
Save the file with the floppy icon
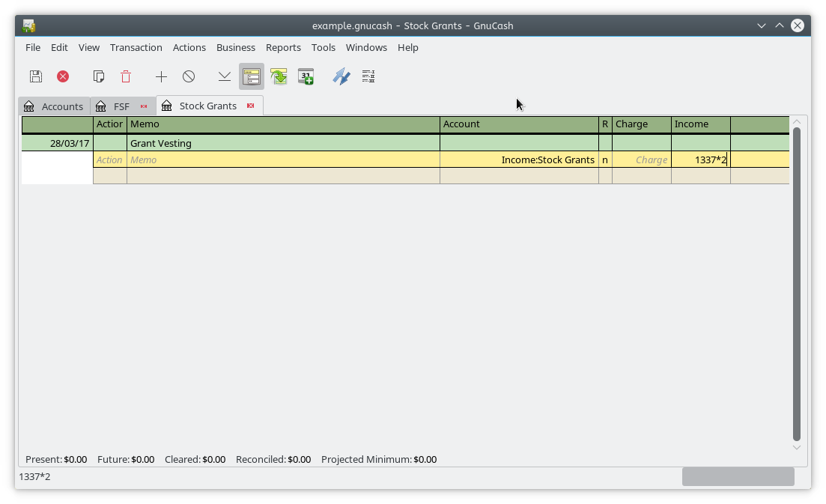pyautogui.click(x=36, y=76)
